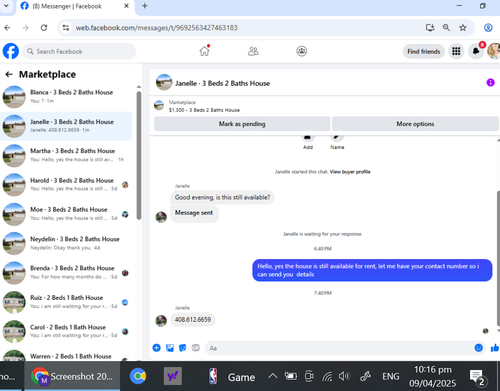Open Ruiz - 2 Beds 1 Bath House chat
This screenshot has width=500, height=391.
pyautogui.click(x=67, y=302)
